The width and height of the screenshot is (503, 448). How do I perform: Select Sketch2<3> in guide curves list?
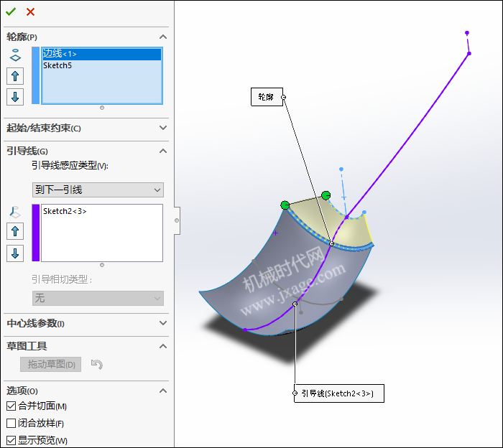(102, 211)
